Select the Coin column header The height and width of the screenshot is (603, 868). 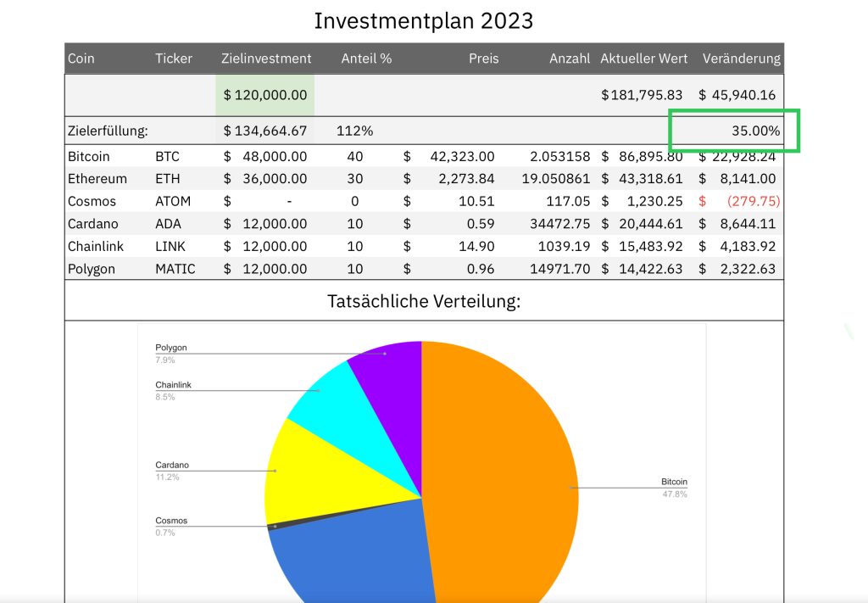click(x=81, y=59)
